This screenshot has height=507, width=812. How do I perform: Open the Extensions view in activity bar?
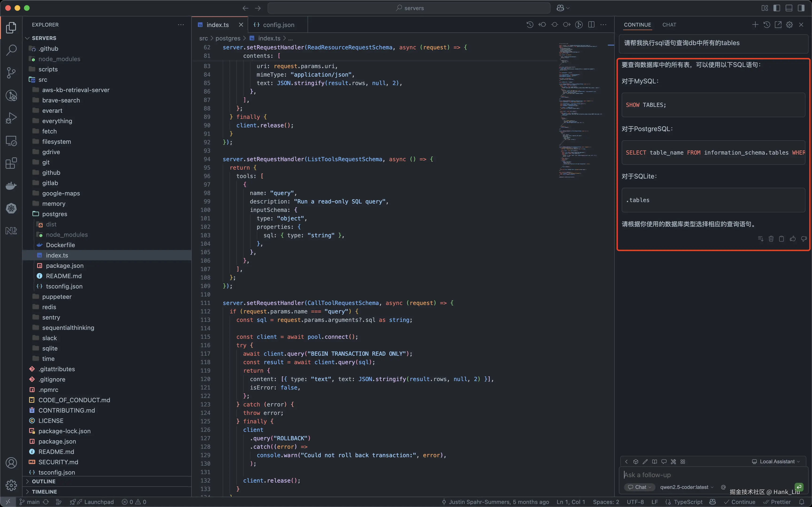[x=11, y=163]
